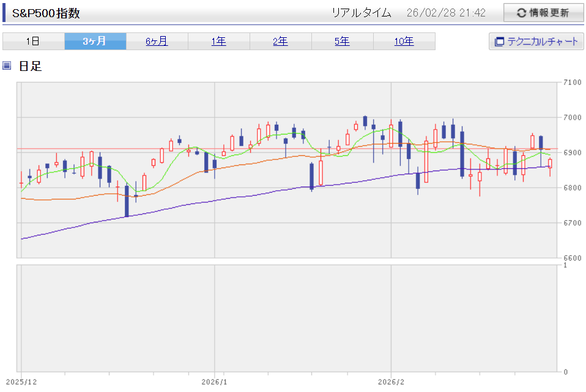This screenshot has height=392, width=586.
Task: Click the リアルタイム label in header
Action: (x=361, y=13)
